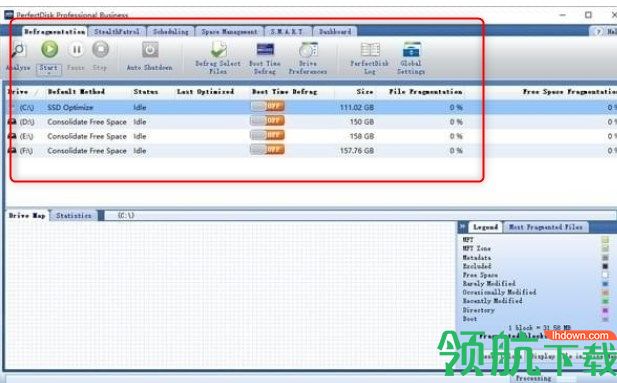
Task: Click the 150 GB size cell
Action: pyautogui.click(x=362, y=122)
